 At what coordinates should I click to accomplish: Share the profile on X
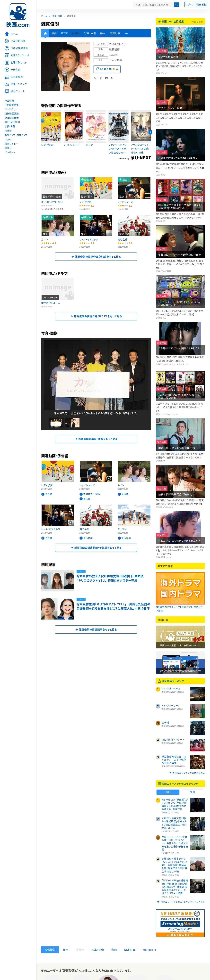pos(95,78)
